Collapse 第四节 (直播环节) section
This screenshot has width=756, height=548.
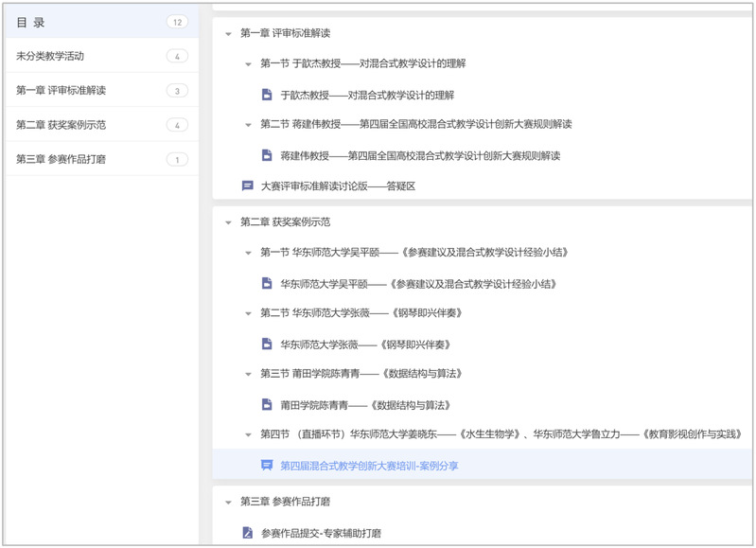click(x=248, y=434)
